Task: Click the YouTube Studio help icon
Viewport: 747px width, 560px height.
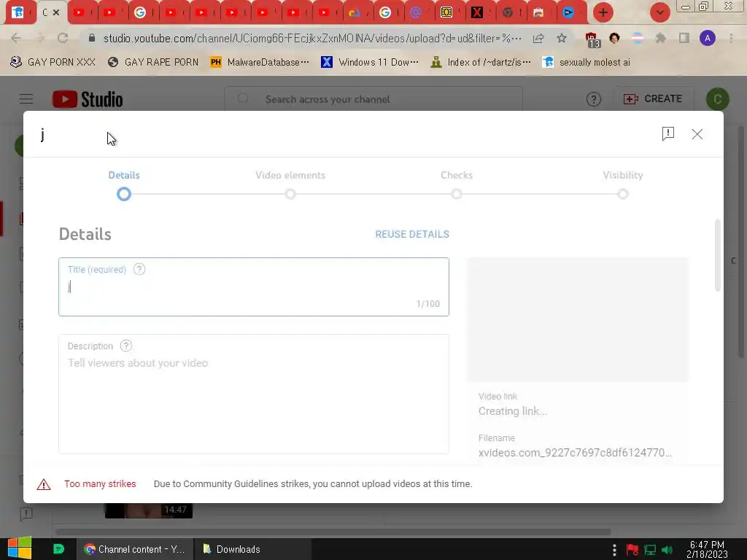Action: tap(594, 99)
